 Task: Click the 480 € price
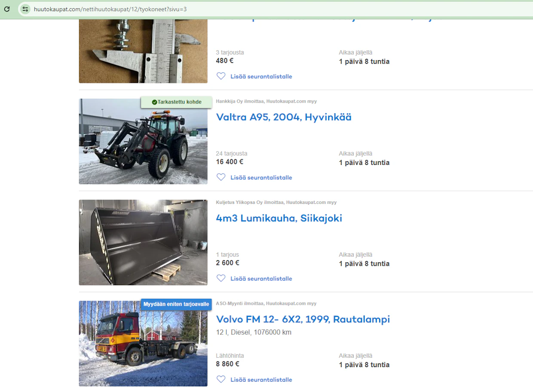[225, 61]
